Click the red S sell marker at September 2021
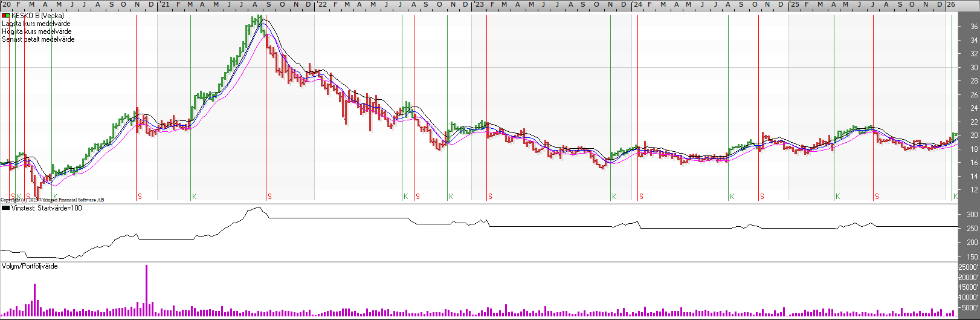The height and width of the screenshot is (320, 980). click(269, 197)
